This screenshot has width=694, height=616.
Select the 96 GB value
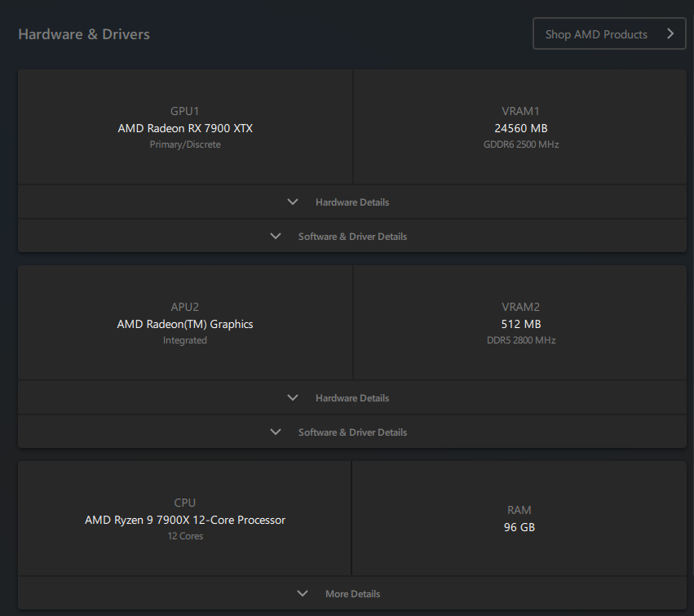point(519,527)
